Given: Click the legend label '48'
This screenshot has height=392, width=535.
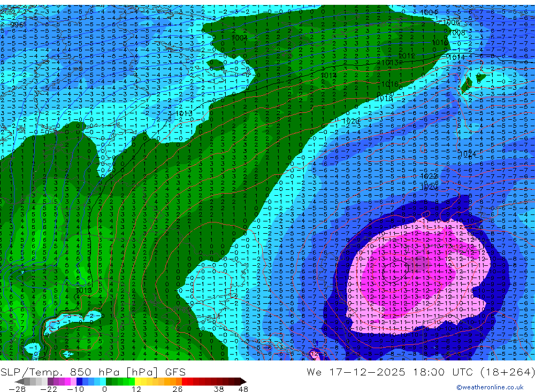Looking at the screenshot, I should (243, 389).
